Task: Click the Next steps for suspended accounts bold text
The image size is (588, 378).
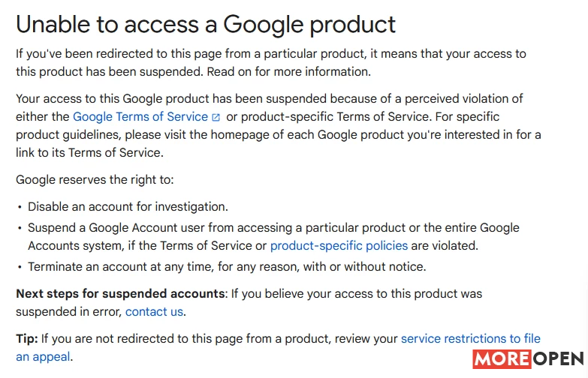Action: click(122, 294)
